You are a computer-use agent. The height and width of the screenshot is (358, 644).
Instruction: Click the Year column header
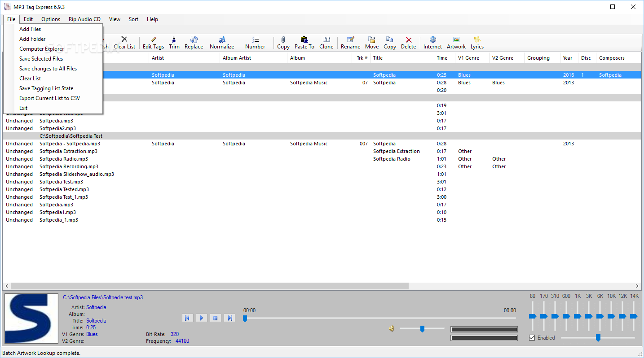pyautogui.click(x=569, y=58)
